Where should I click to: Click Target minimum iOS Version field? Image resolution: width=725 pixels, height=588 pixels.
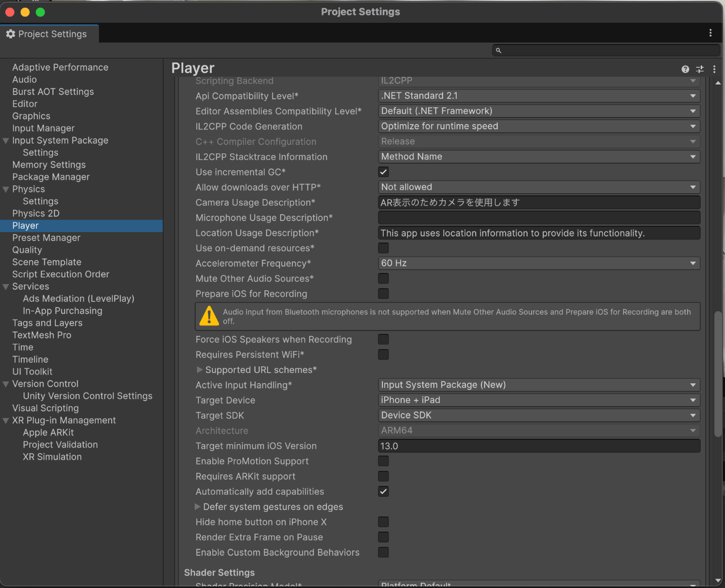click(x=539, y=446)
